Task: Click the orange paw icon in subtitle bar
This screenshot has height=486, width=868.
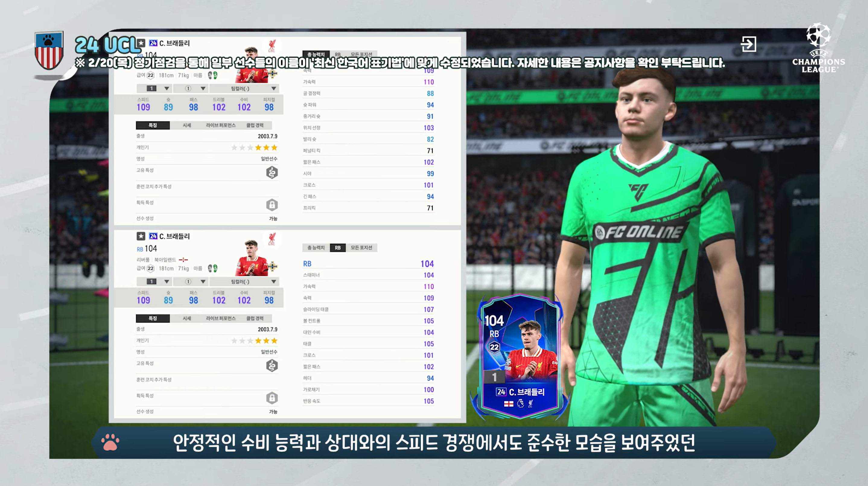Action: (x=110, y=442)
